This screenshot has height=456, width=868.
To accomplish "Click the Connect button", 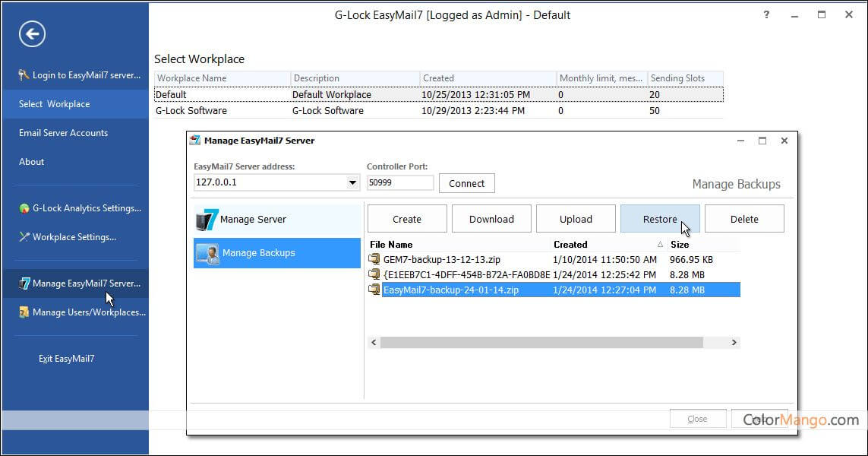I will (467, 183).
